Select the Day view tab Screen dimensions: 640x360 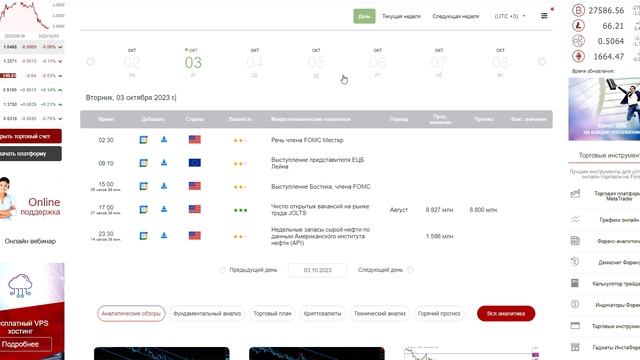(x=364, y=16)
